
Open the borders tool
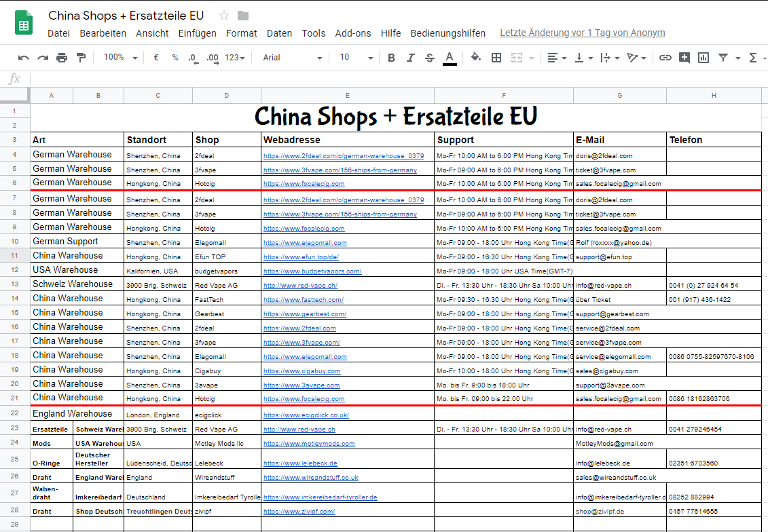pyautogui.click(x=496, y=58)
